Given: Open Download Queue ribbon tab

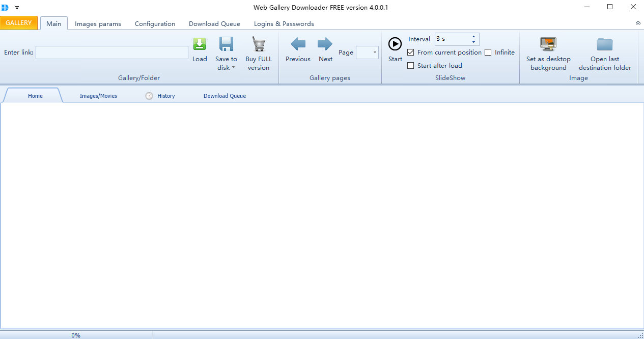Looking at the screenshot, I should pos(214,23).
